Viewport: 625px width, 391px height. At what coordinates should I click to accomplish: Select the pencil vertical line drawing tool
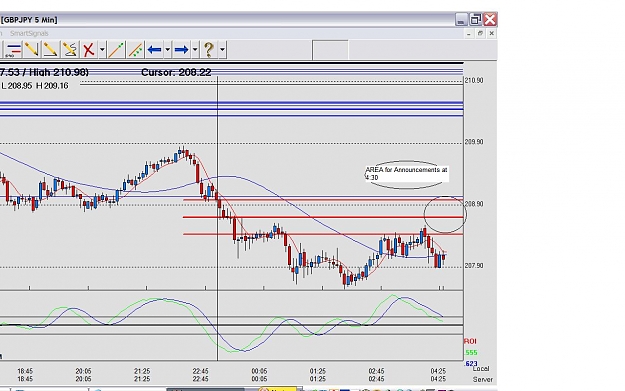tap(31, 50)
